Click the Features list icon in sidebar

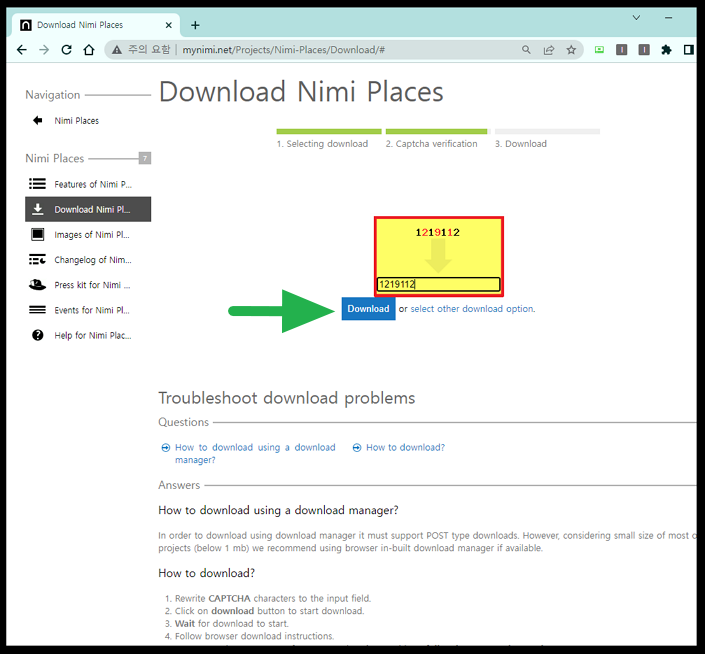click(37, 184)
